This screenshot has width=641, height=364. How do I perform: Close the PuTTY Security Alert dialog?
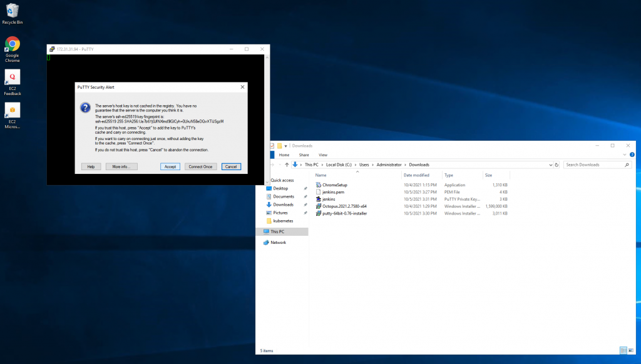(x=242, y=87)
